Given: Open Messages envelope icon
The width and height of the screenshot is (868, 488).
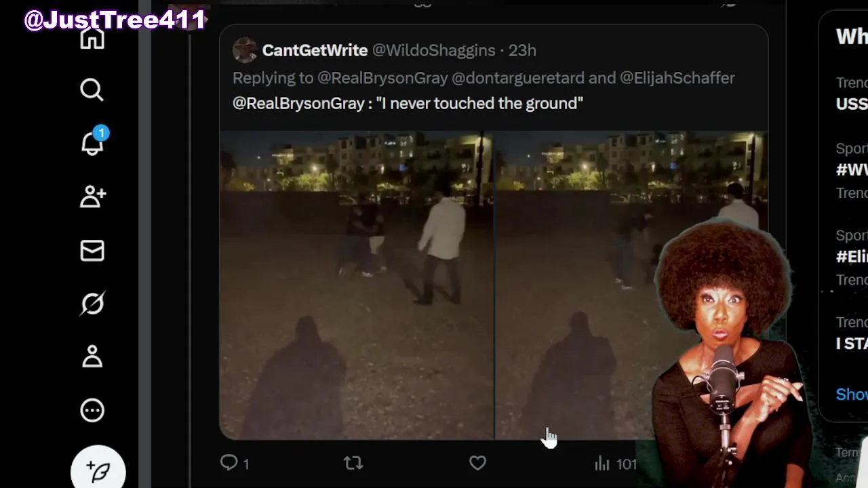Looking at the screenshot, I should (x=92, y=251).
